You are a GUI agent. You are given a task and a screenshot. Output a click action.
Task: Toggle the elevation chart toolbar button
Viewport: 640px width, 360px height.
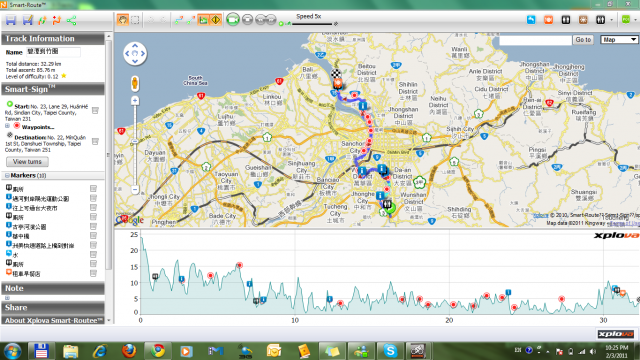(203, 20)
